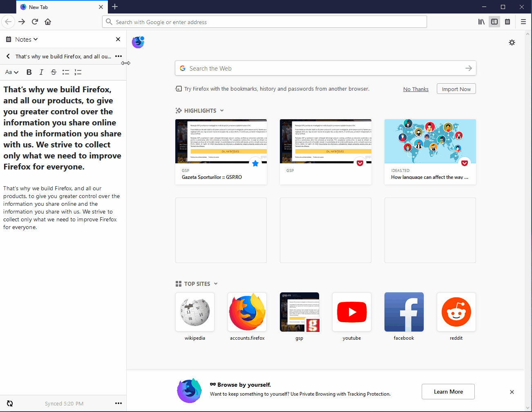
Task: Click the Notes toolbar icon
Action: tap(507, 22)
